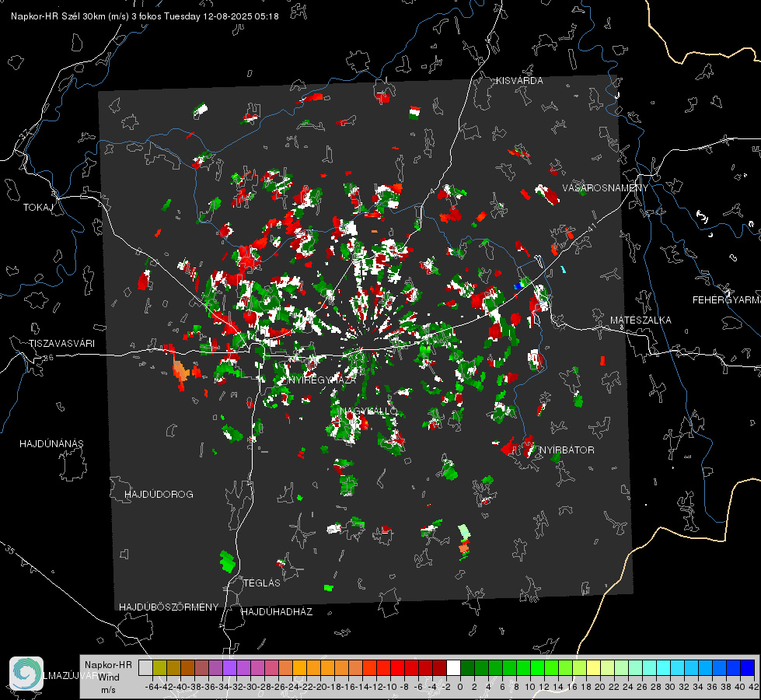Select the dark red swatch between -4 and -2

439,667
